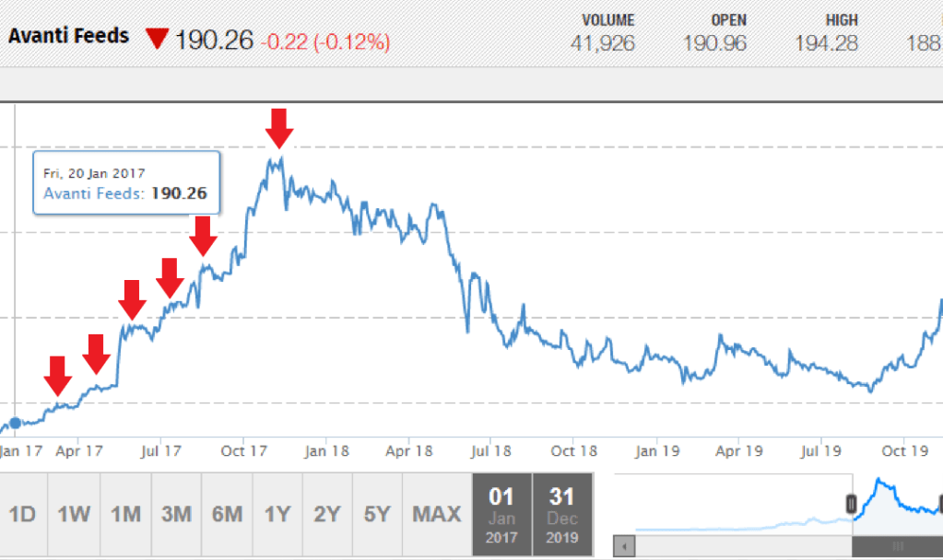This screenshot has width=943, height=560.
Task: Set the chart range to 5Y
Action: click(378, 514)
